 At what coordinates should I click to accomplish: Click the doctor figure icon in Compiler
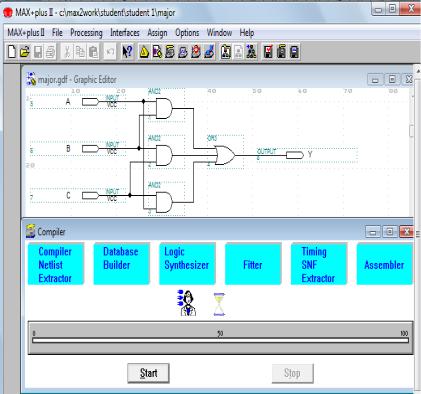pos(187,303)
